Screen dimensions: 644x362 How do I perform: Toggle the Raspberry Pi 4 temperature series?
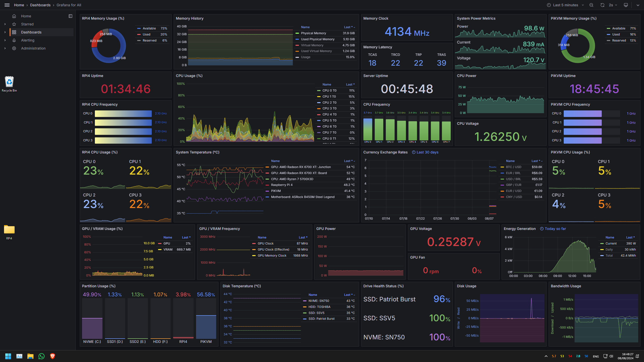282,185
